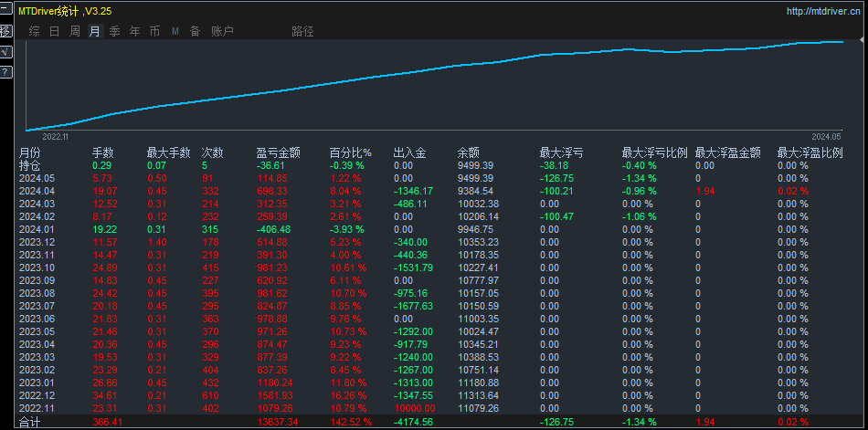868x430 pixels.
Task: Click the balance 11313.64
Action: pyautogui.click(x=478, y=395)
